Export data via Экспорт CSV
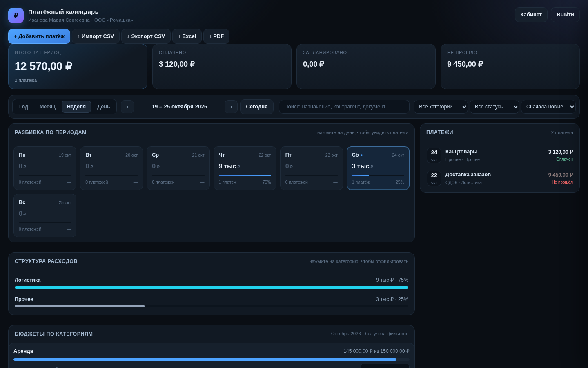 [x=146, y=36]
